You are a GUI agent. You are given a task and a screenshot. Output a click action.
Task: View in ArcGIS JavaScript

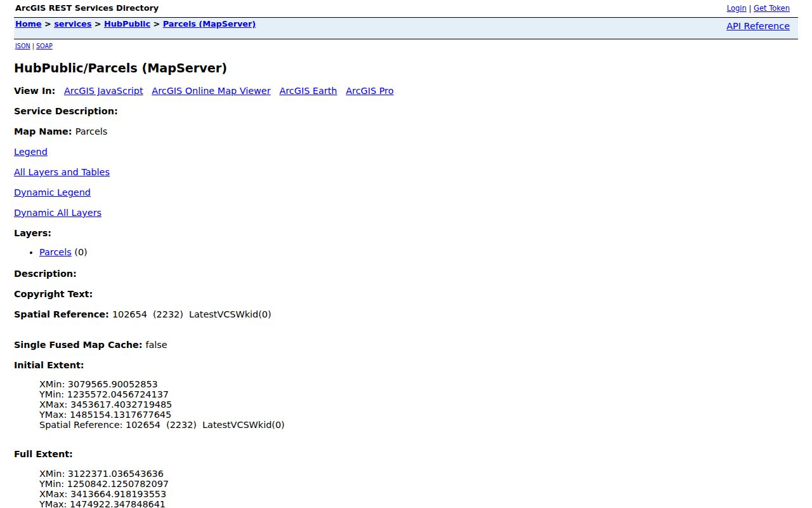[103, 91]
